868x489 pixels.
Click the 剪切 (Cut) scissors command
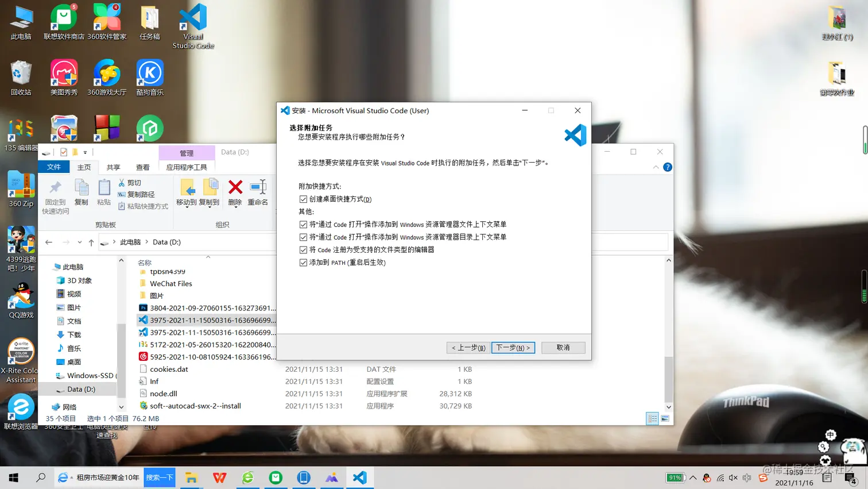(130, 183)
